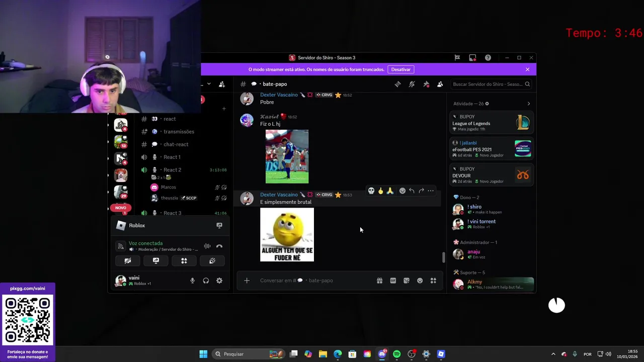Open the GIF picker in message bar
This screenshot has width=644, height=362.
pos(393,281)
